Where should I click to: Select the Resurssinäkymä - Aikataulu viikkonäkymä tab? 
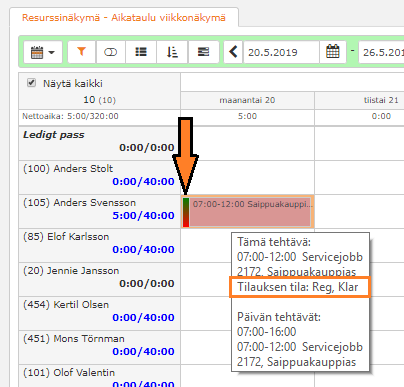[x=124, y=18]
